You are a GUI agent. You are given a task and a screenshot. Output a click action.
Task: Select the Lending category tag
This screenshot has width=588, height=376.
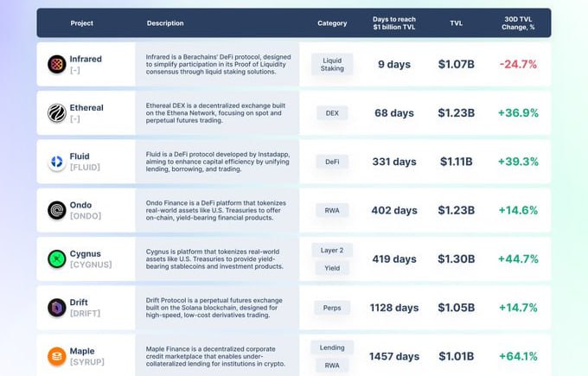332,347
